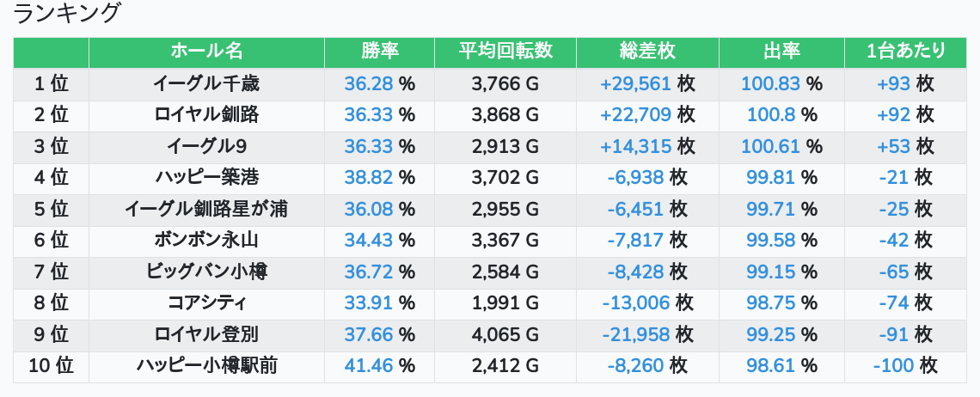This screenshot has height=397, width=980.
Task: Sort by the 勝率 column header
Action: click(x=379, y=52)
